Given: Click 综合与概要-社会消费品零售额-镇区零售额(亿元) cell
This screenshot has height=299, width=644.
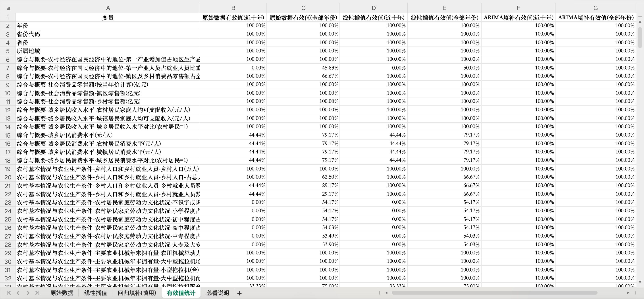Looking at the screenshot, I should [108, 93].
